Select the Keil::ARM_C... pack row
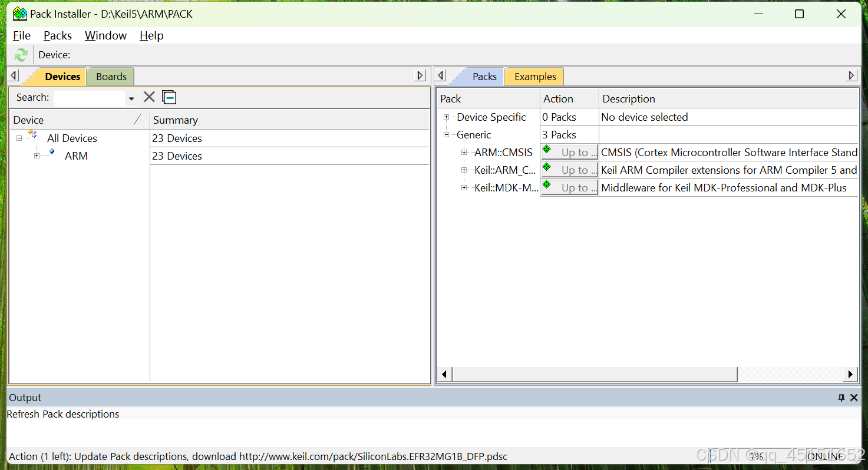This screenshot has width=868, height=470. click(505, 170)
